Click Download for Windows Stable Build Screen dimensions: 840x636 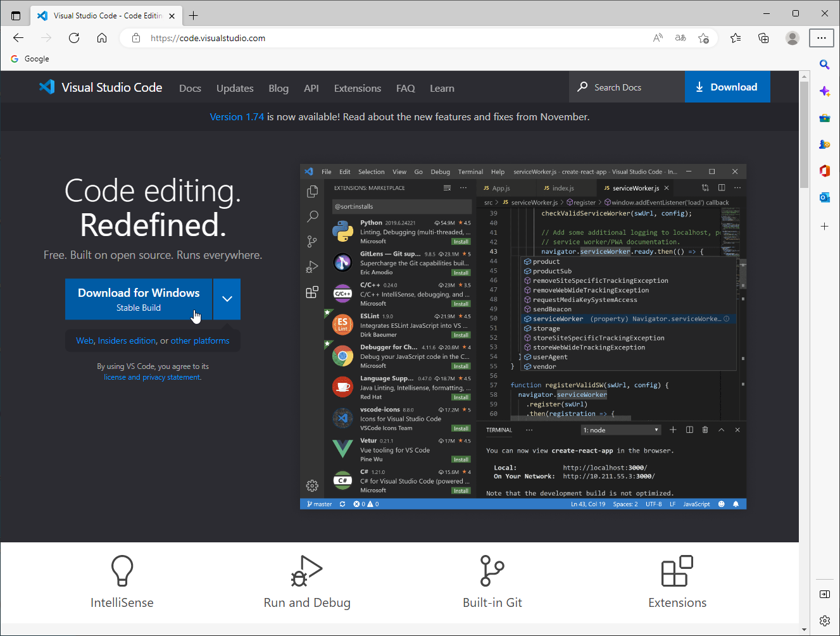coord(139,299)
